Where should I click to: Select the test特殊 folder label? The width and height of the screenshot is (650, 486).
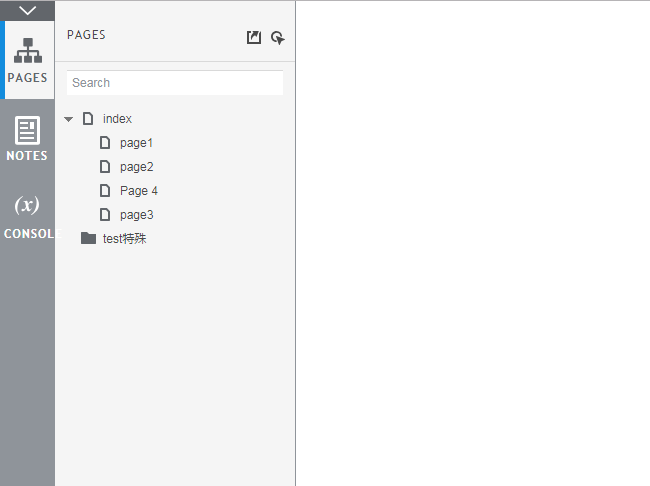point(125,239)
